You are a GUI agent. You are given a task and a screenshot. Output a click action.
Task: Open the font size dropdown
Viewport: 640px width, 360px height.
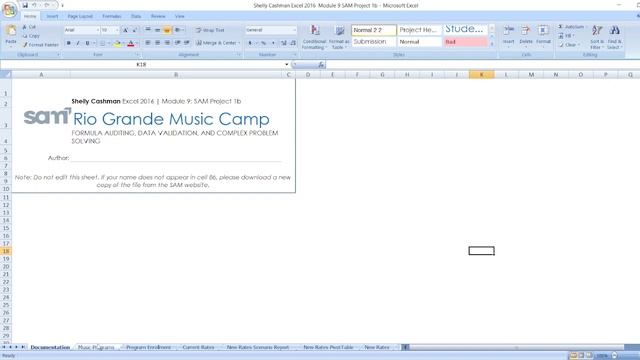pos(117,30)
